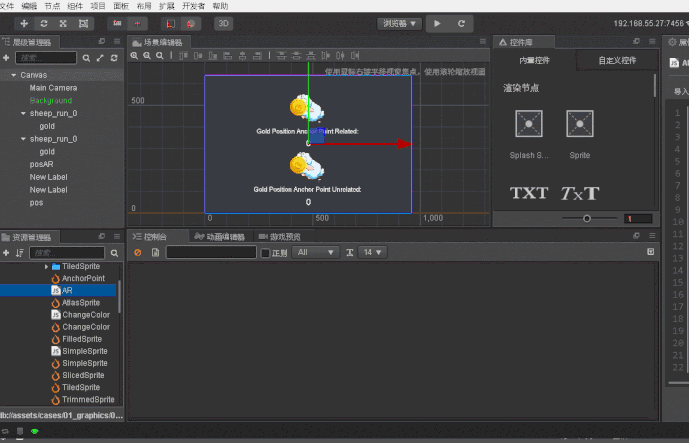Open console font size 14 dropdown
The image size is (689, 443).
[373, 252]
